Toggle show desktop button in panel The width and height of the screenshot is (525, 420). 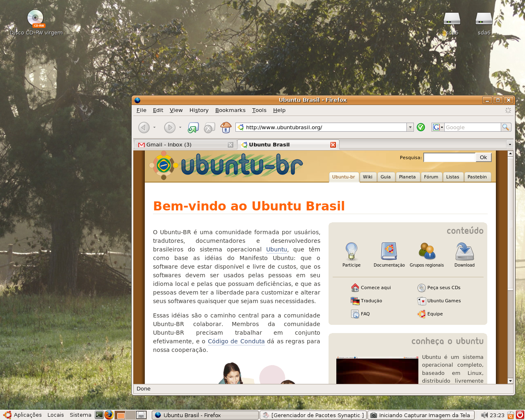pyautogui.click(x=141, y=415)
